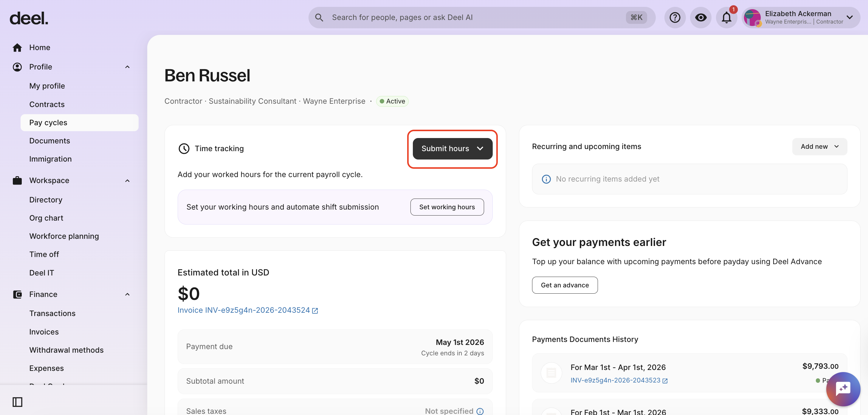Click the ⌘K shortcut badge
Screen dimensions: 868x415
[636, 18]
